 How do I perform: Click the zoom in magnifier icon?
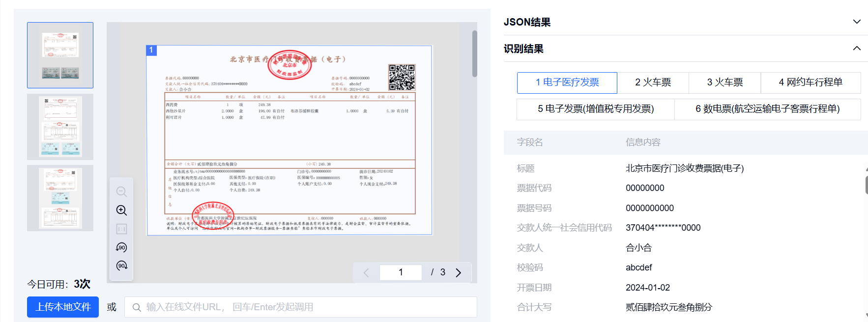coord(121,210)
